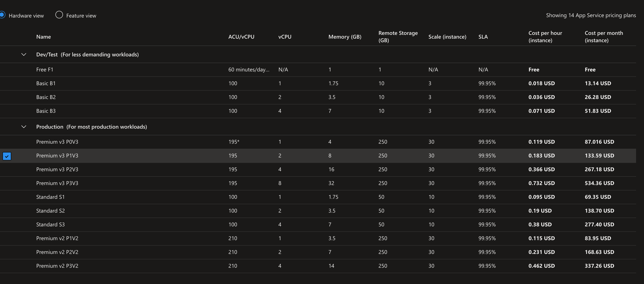Choose the Basic B1 pricing plan

(x=46, y=83)
